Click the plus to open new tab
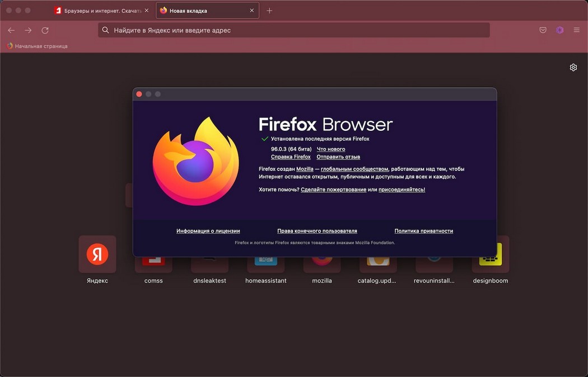The image size is (588, 377). click(x=269, y=11)
